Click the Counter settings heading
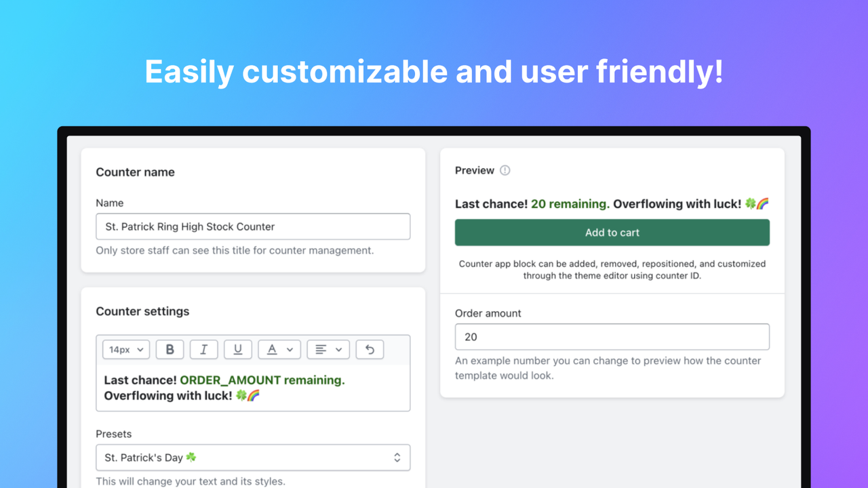 tap(142, 311)
